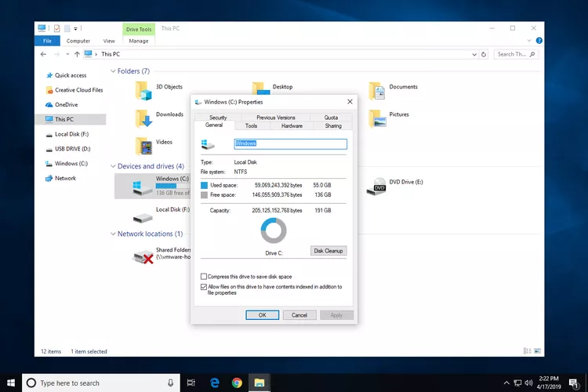The image size is (588, 392).
Task: Switch to the Sharing tab
Action: [x=333, y=125]
